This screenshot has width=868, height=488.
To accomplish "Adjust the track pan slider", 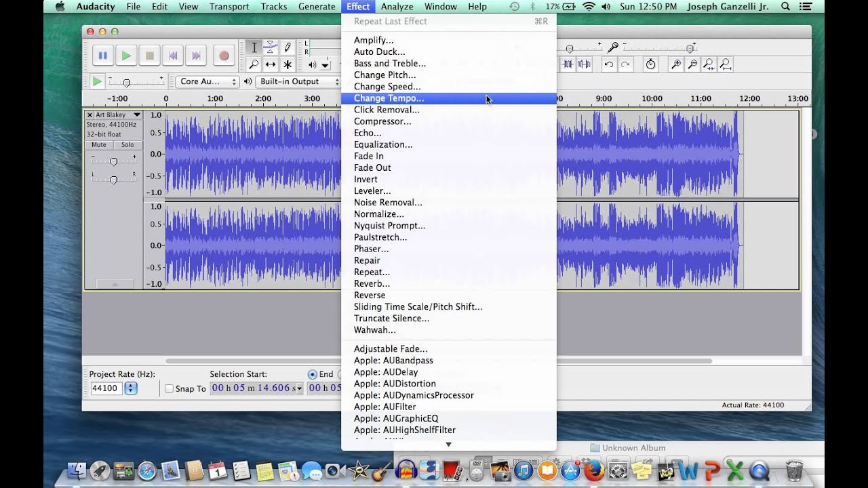I will (x=113, y=179).
